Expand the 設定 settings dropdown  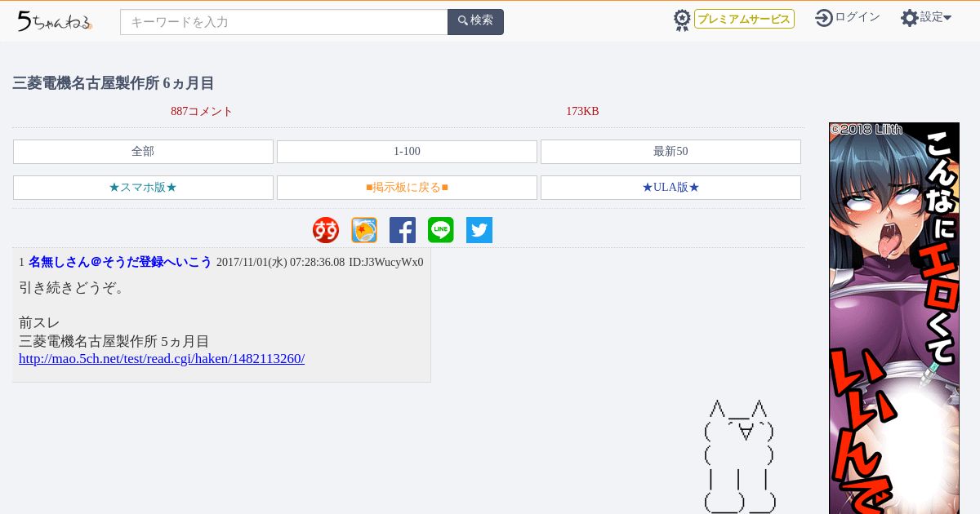click(x=936, y=17)
